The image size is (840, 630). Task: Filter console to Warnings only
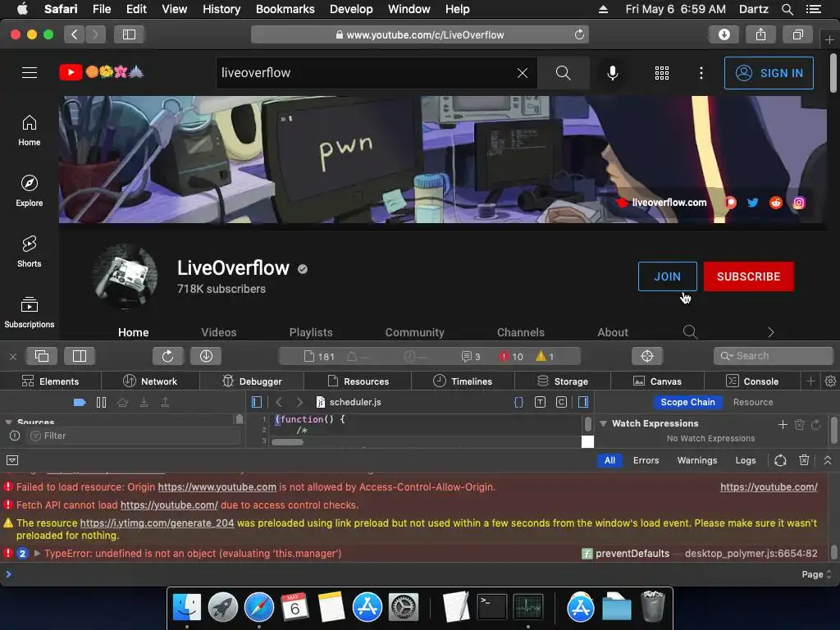[697, 460]
